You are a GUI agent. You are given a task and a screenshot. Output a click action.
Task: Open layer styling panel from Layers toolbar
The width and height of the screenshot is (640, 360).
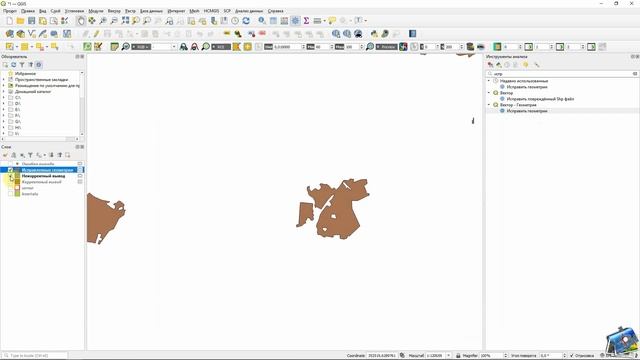[5, 155]
